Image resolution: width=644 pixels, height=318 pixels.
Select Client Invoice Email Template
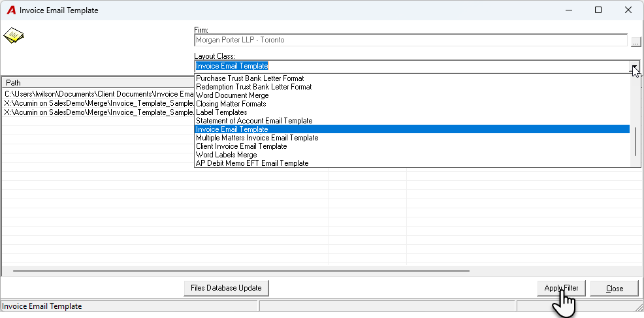coord(412,146)
